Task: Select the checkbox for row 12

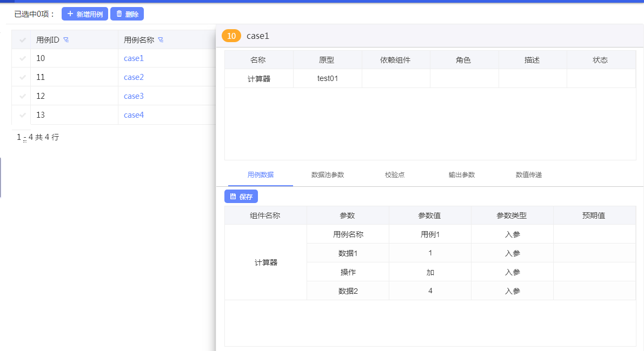Action: (22, 96)
